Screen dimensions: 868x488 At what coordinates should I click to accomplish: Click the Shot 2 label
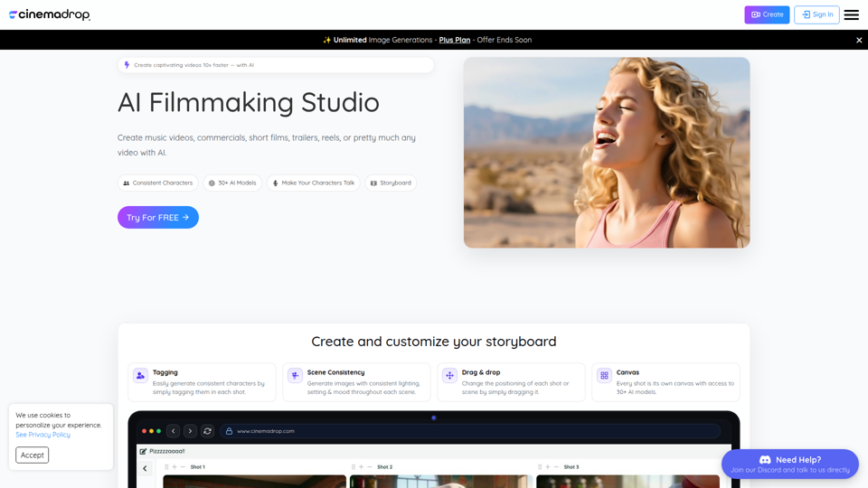385,467
